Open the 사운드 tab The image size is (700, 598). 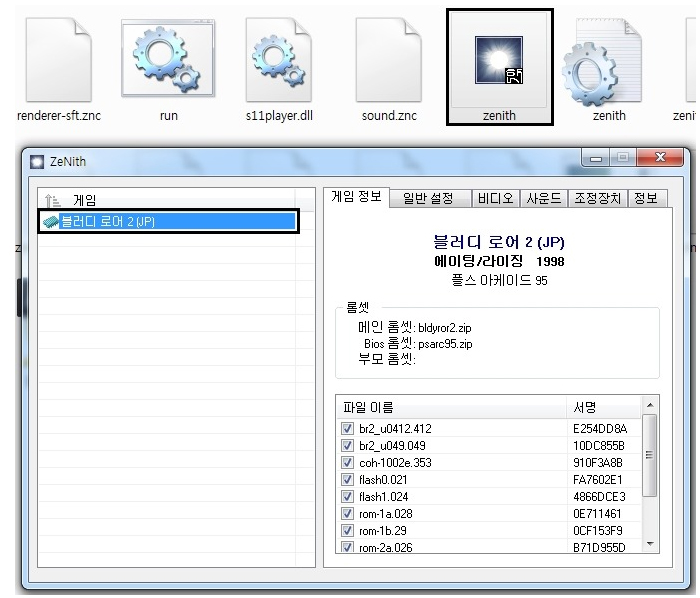pyautogui.click(x=543, y=198)
